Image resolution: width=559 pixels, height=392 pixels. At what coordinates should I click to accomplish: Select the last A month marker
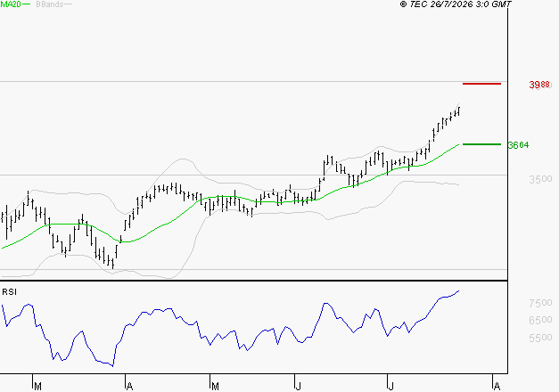click(497, 386)
